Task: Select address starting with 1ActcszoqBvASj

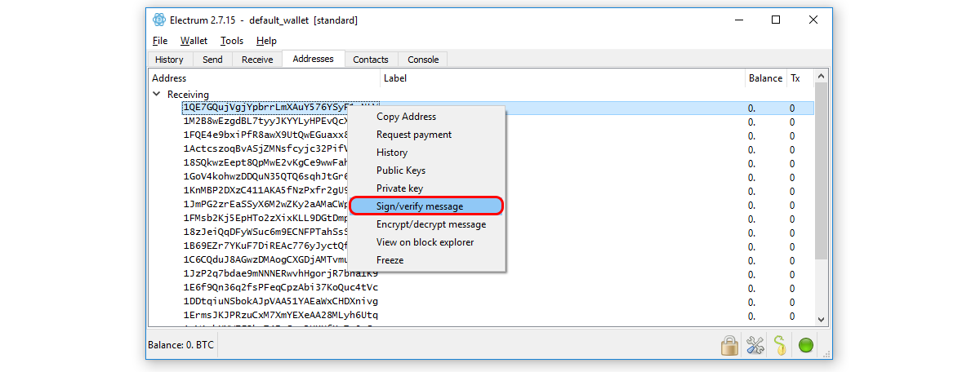Action: click(x=266, y=149)
